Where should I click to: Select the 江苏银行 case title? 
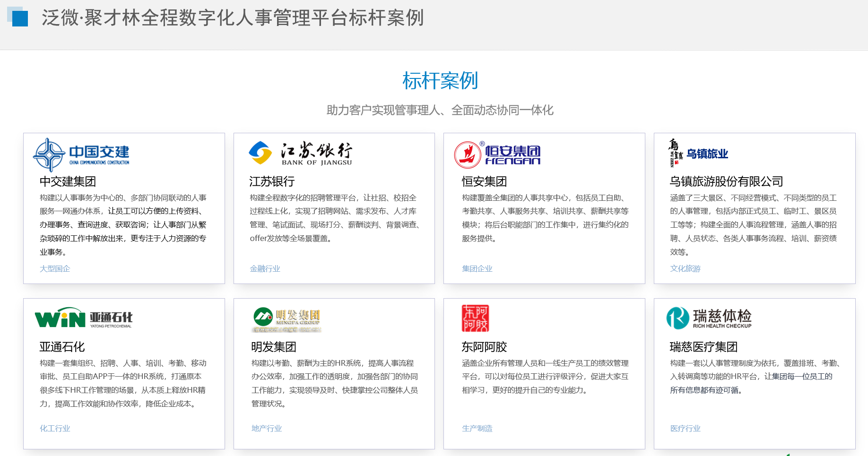point(272,181)
